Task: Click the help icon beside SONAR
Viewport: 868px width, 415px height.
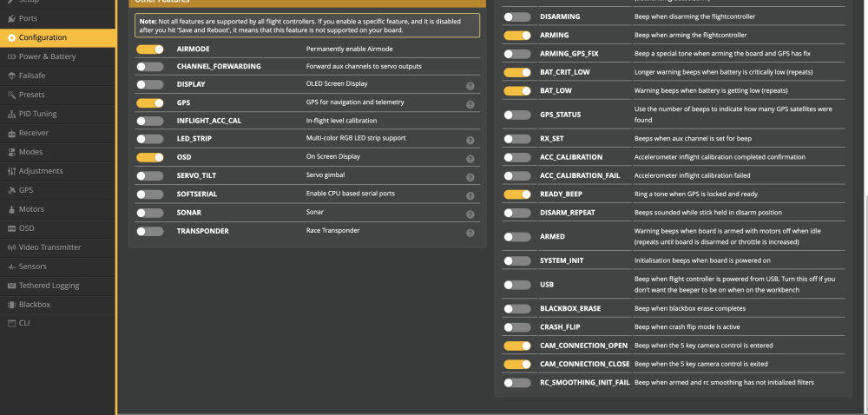Action: click(470, 214)
